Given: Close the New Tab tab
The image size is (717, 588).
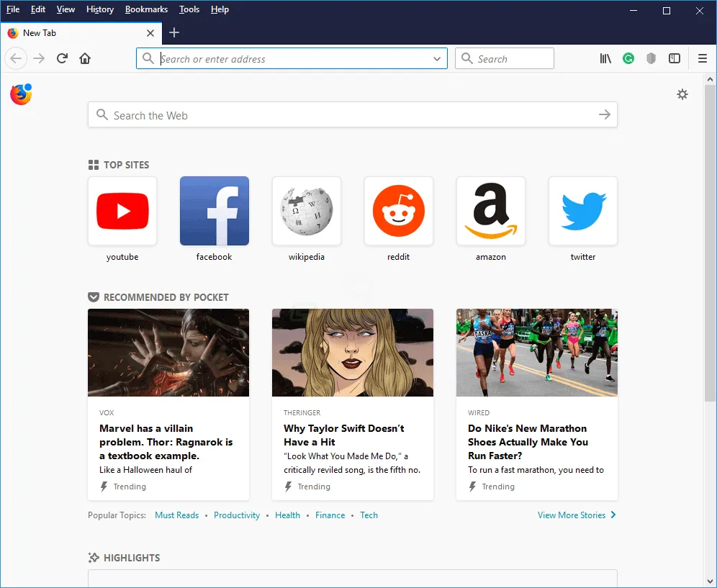Looking at the screenshot, I should [150, 33].
